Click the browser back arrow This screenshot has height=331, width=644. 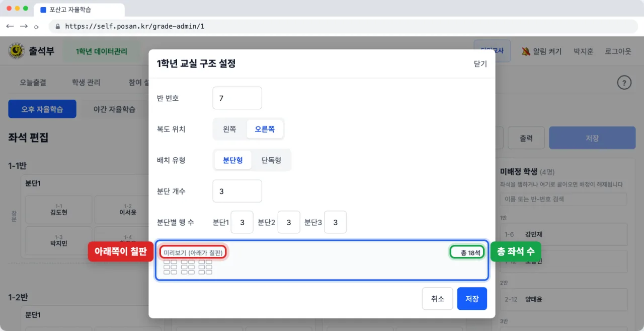10,26
